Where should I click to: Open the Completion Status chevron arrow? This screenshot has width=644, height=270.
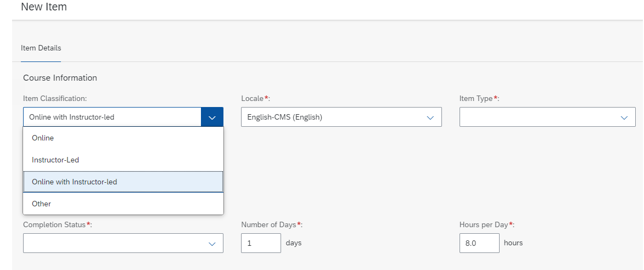coord(212,243)
